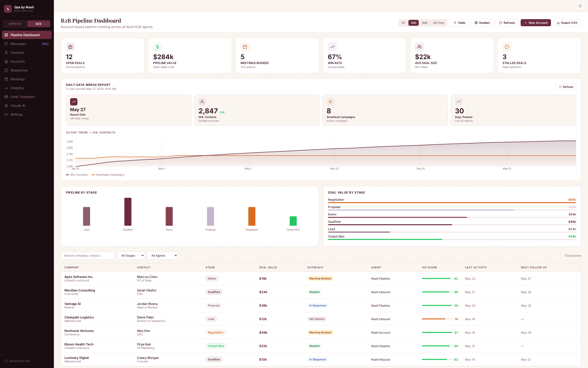588x368 pixels.
Task: Click the search company, contact field
Action: [x=88, y=255]
